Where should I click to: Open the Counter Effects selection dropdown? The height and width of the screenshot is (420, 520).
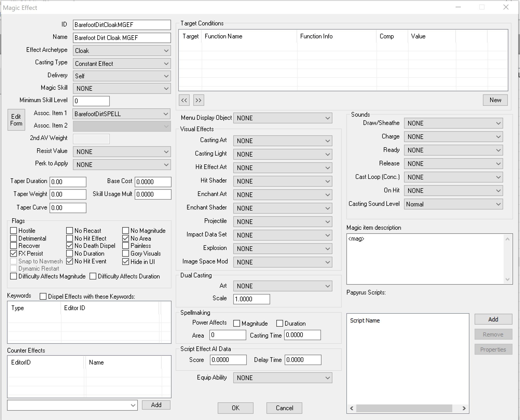[72, 405]
